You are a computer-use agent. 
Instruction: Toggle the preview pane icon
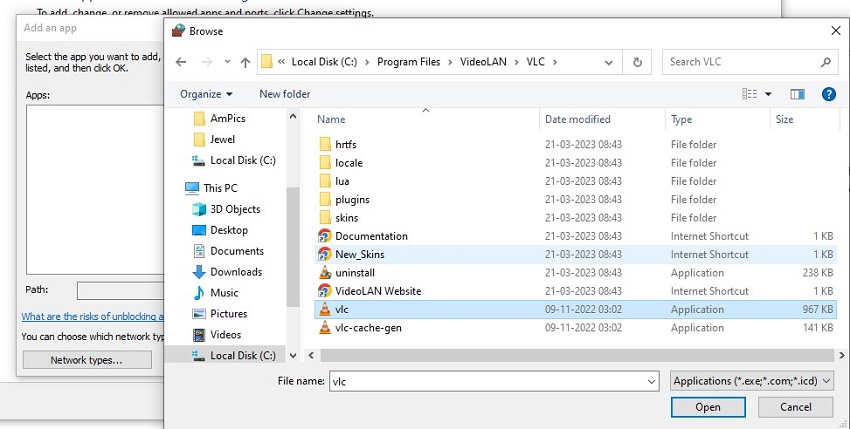click(x=797, y=94)
